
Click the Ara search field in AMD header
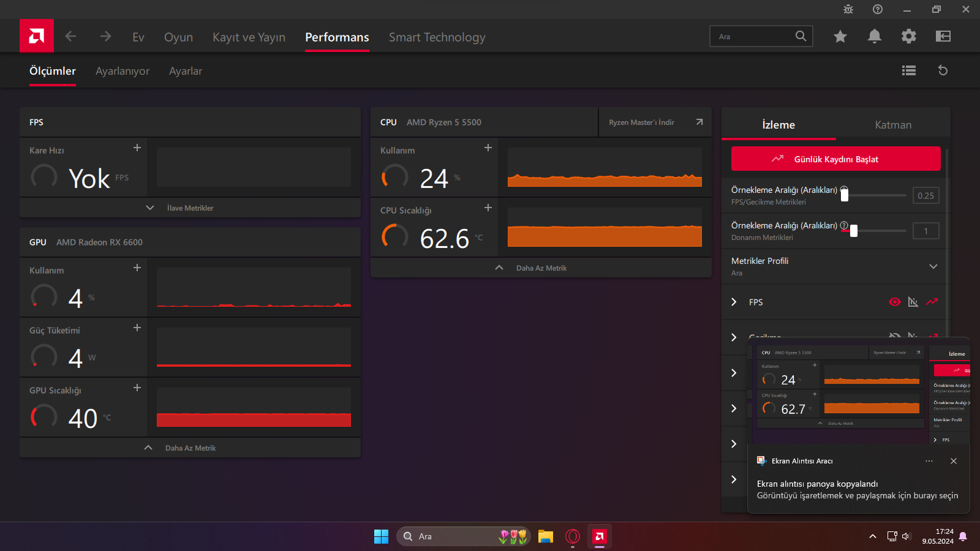coord(761,36)
